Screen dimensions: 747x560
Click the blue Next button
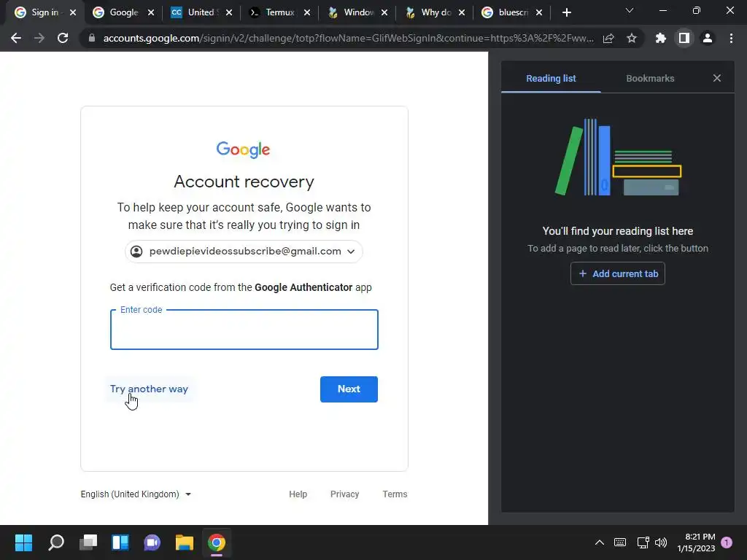349,389
